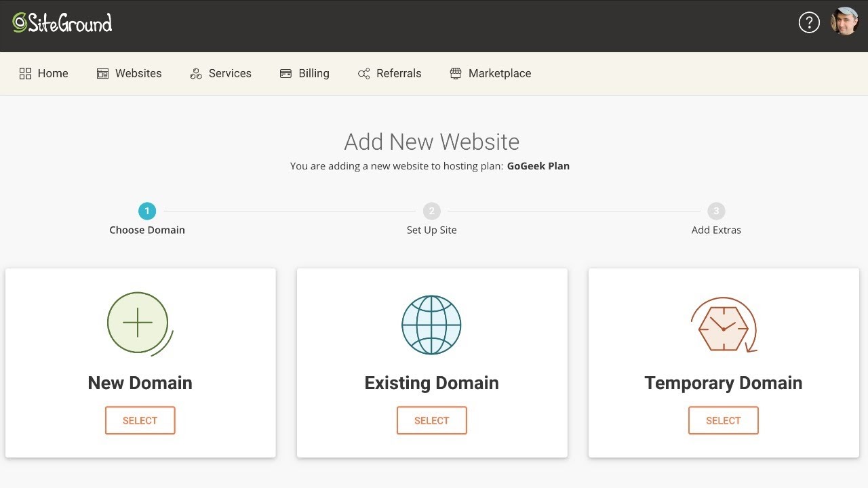Click SELECT under Existing Domain
This screenshot has height=488, width=868.
point(431,420)
